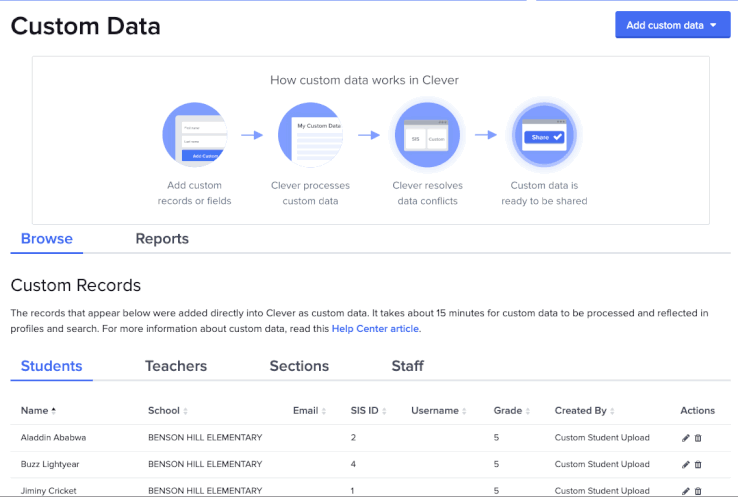
Task: Select the Teachers tab
Action: pos(176,366)
